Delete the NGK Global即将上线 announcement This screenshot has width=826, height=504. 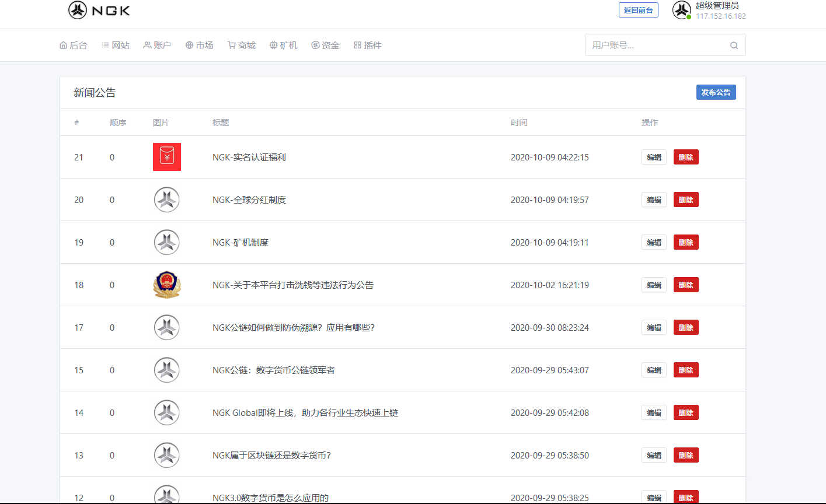[x=686, y=412]
